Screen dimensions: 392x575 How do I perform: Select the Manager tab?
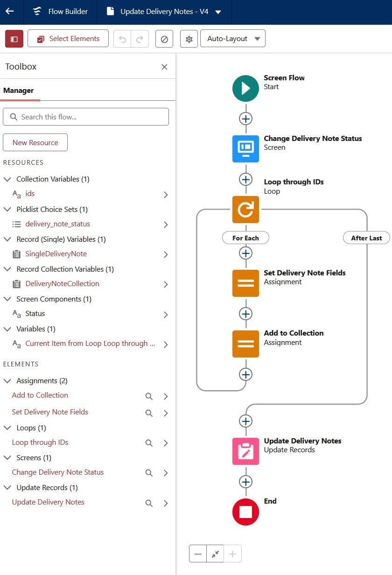tap(19, 91)
